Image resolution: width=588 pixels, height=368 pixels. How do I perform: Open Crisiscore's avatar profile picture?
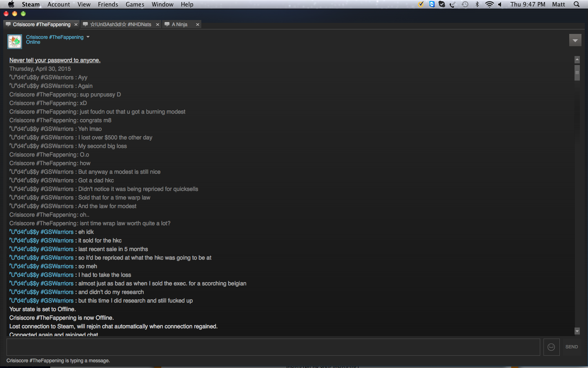pyautogui.click(x=15, y=42)
